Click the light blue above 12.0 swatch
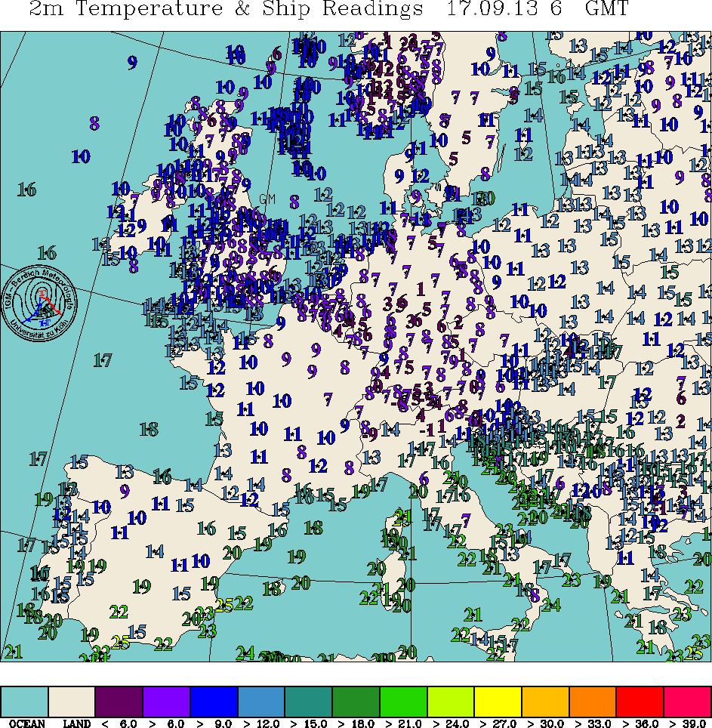This screenshot has height=728, width=712. pyautogui.click(x=261, y=702)
